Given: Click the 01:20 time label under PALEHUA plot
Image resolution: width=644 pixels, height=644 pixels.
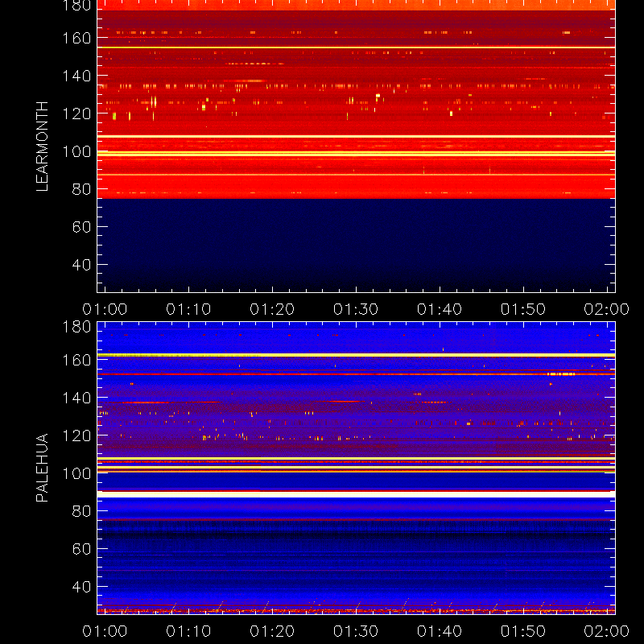Looking at the screenshot, I should [272, 631].
